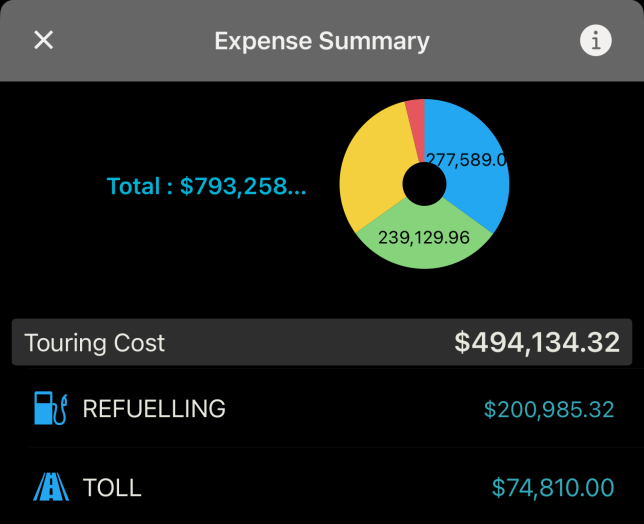Screen dimensions: 644x524
Task: Tap the fuel pump icon
Action: 50,408
